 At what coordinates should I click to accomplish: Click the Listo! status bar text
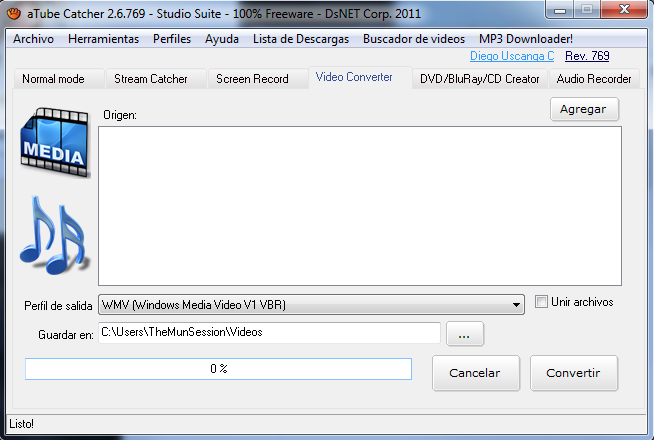22,424
